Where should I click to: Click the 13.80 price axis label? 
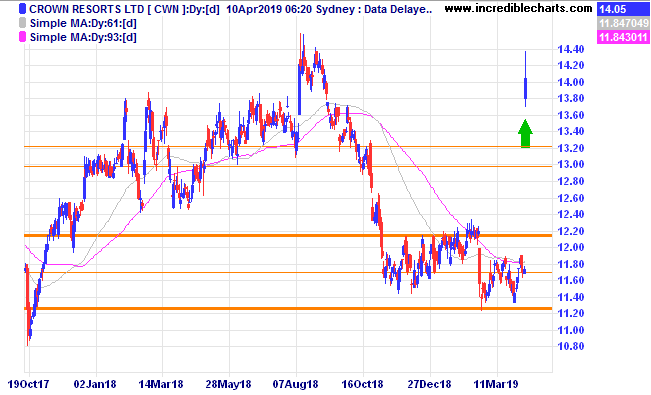tap(570, 98)
